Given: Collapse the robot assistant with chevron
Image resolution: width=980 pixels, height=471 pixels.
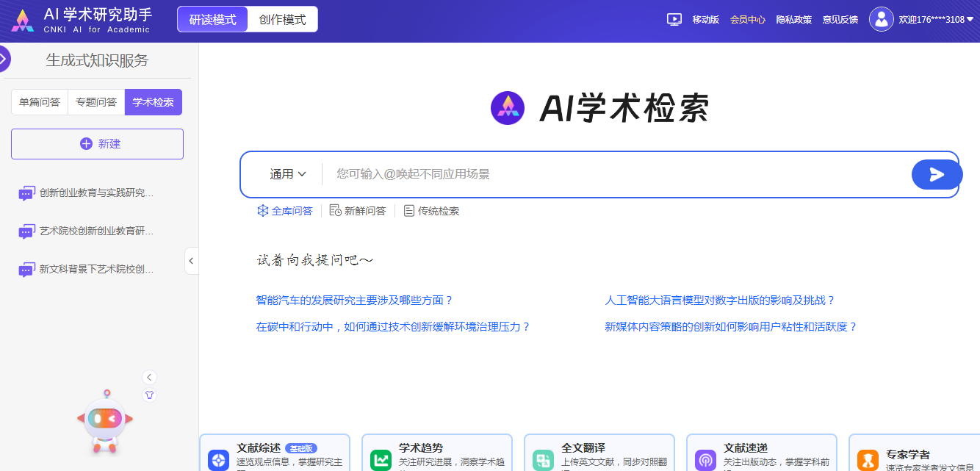Looking at the screenshot, I should point(150,378).
